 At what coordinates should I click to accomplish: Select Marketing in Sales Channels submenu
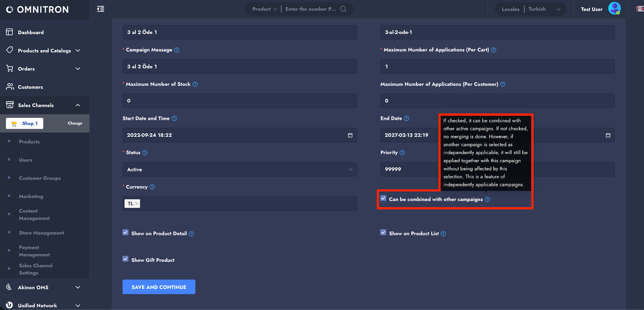[x=31, y=196]
